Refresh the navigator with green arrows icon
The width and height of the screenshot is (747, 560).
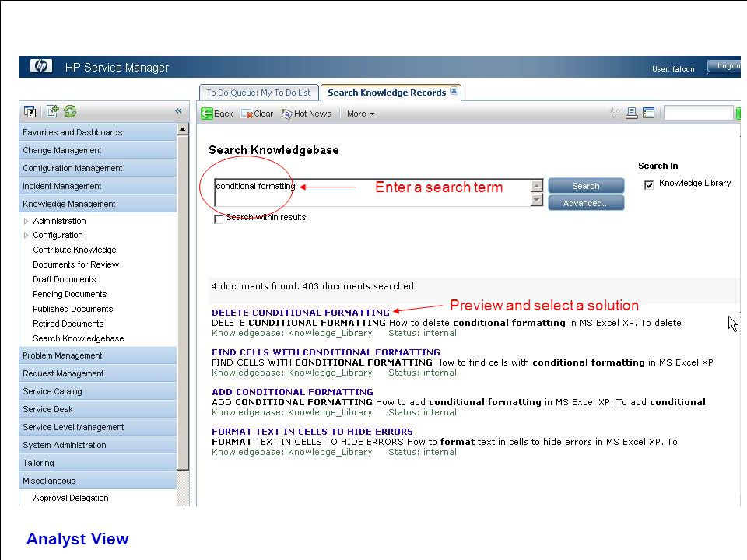70,111
